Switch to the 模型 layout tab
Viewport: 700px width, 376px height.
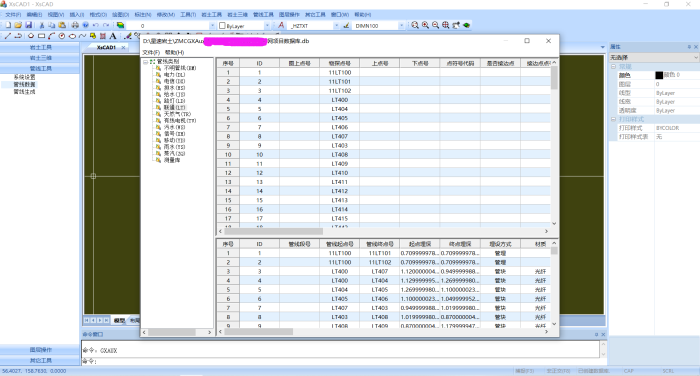coord(119,320)
